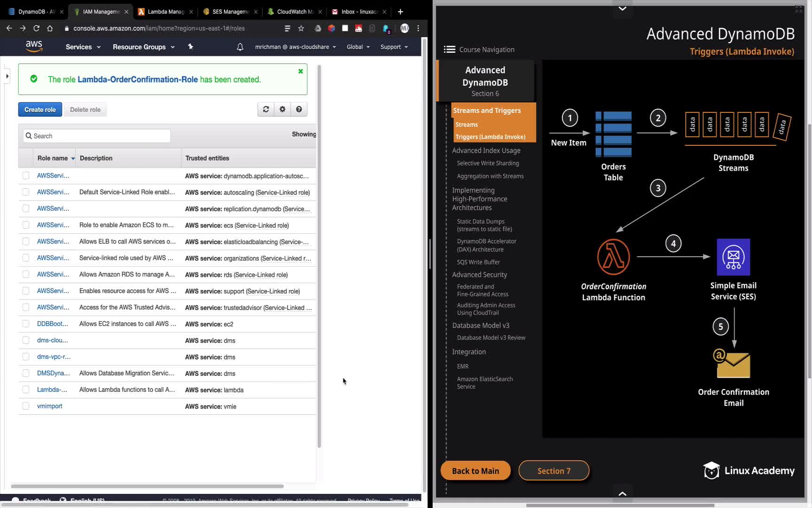Image resolution: width=812 pixels, height=508 pixels.
Task: Open the Global region dropdown
Action: [358, 47]
